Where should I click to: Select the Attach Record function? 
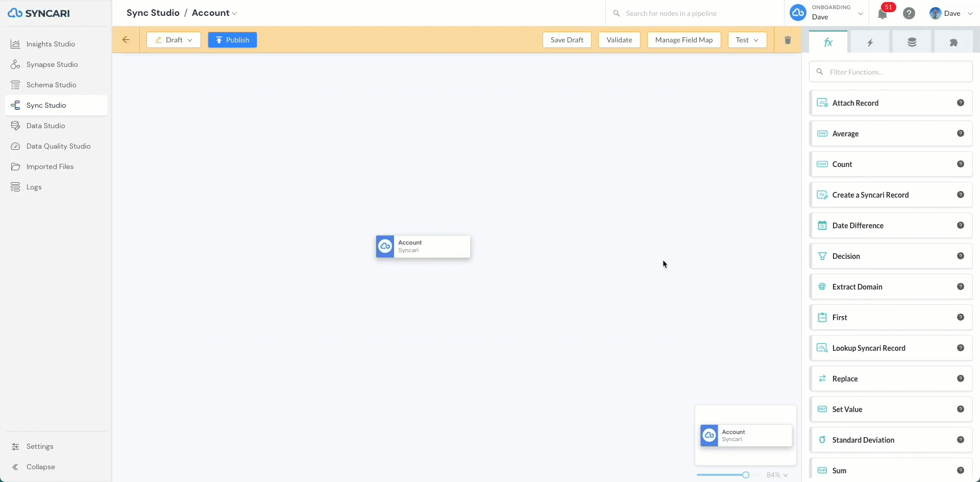point(891,103)
